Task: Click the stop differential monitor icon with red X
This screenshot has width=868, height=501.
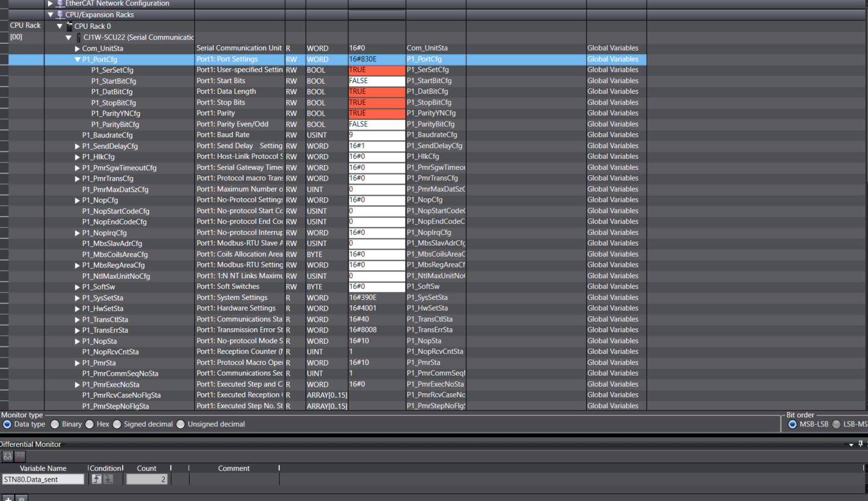Action: [x=20, y=456]
